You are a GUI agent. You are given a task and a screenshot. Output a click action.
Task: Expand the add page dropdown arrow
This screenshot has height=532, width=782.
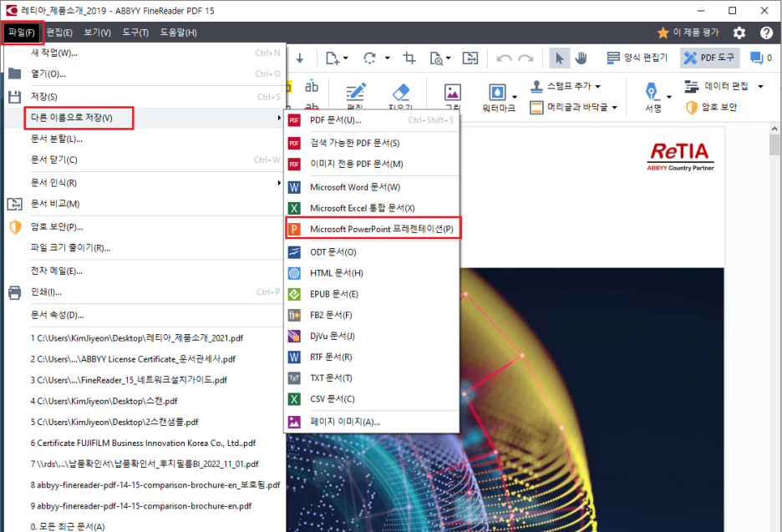(346, 58)
